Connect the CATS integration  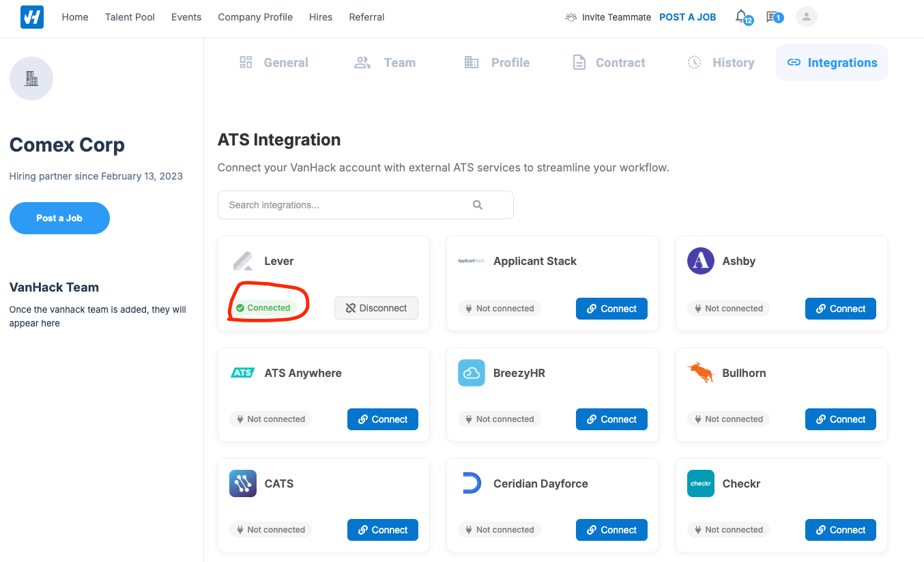(x=383, y=530)
